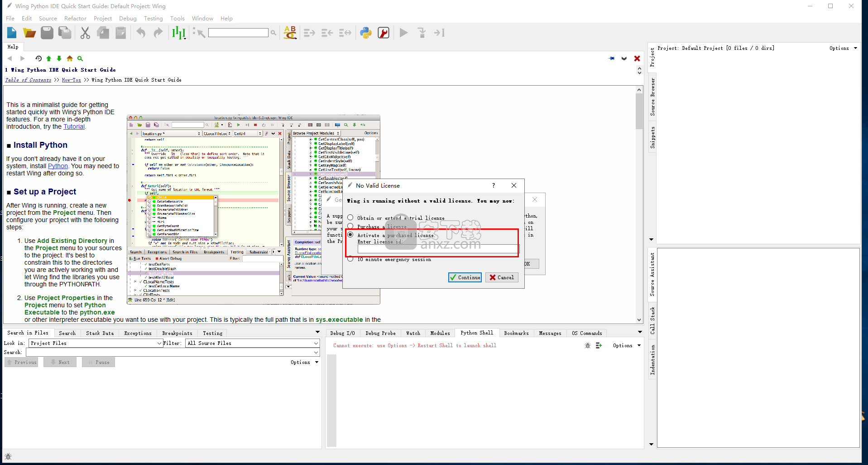The height and width of the screenshot is (465, 868).
Task: Click Continue in No Valid License dialog
Action: pyautogui.click(x=465, y=277)
